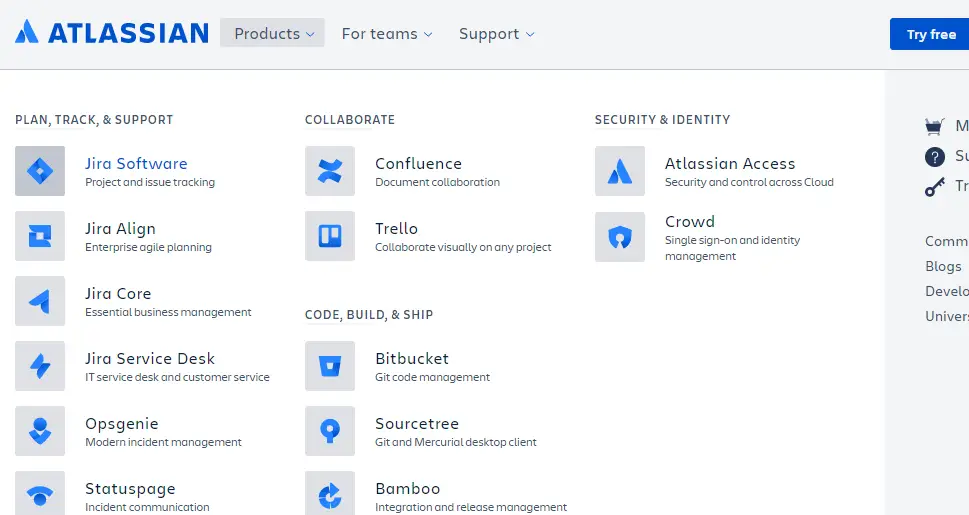
Task: Open the Bamboo product icon
Action: 330,493
